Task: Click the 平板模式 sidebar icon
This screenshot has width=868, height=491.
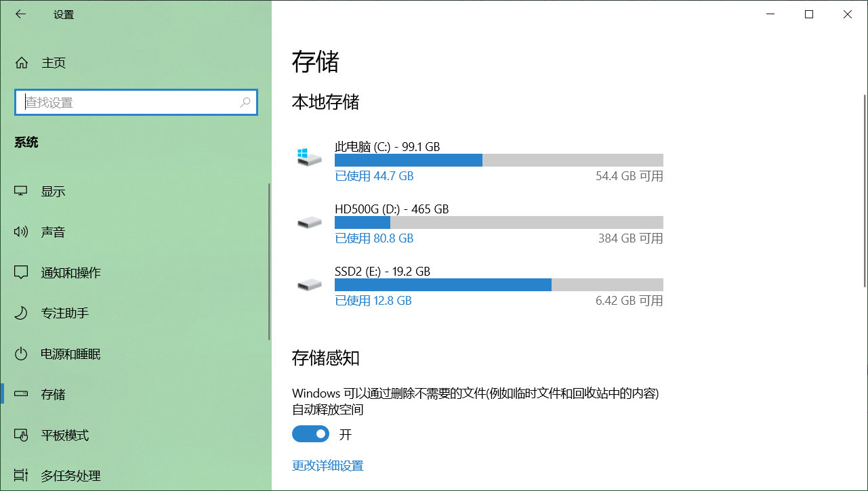Action: pyautogui.click(x=22, y=435)
